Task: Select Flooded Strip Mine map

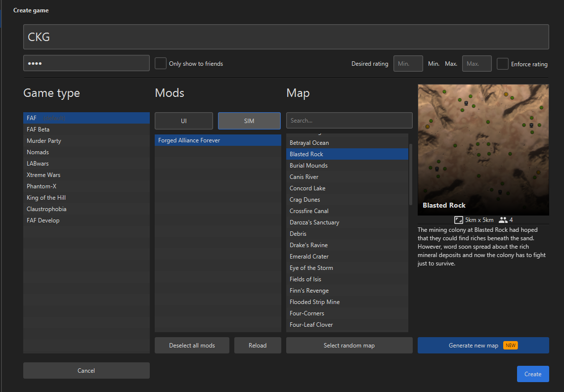Action: (347, 302)
